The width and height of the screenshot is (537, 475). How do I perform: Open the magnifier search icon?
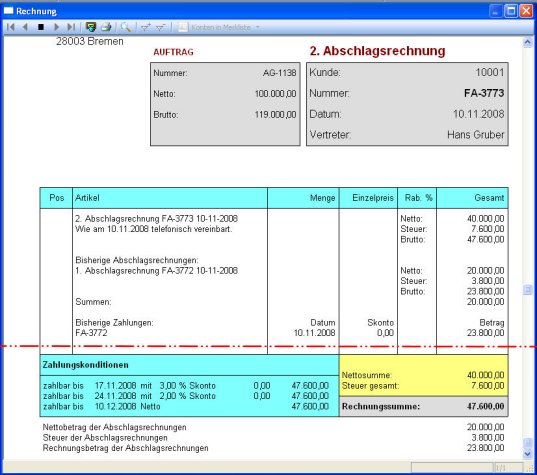[x=126, y=27]
